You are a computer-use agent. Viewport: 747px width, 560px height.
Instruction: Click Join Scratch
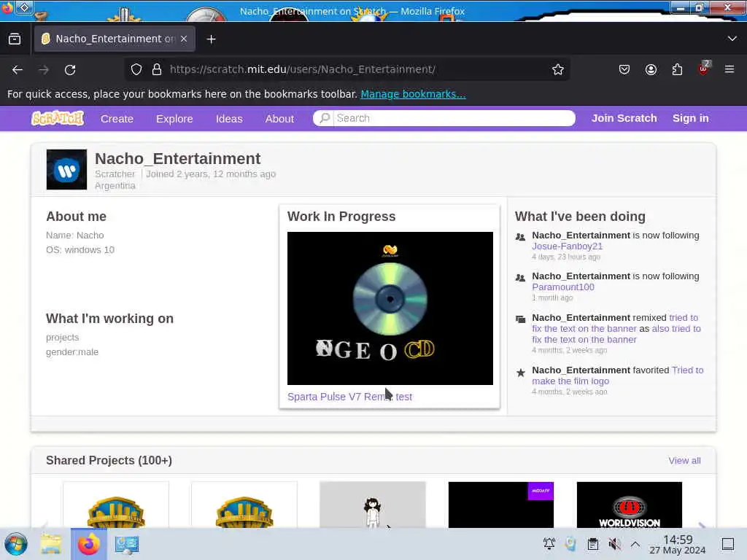624,118
